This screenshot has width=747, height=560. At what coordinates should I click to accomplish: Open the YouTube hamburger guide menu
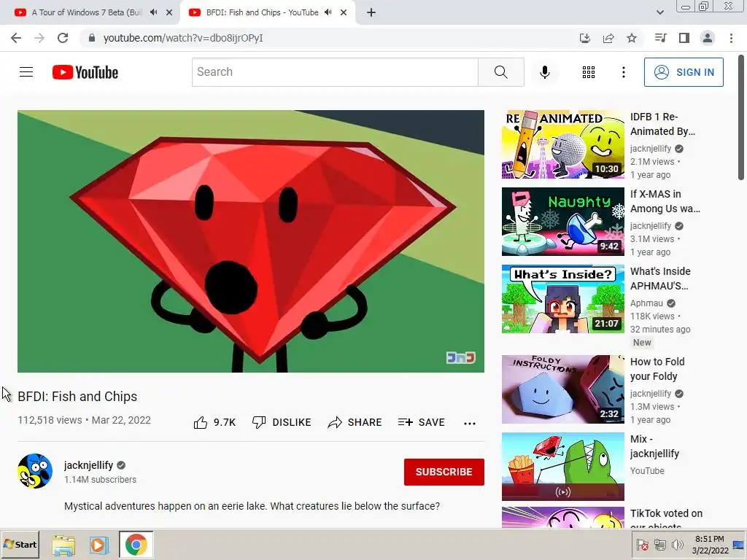pos(26,72)
